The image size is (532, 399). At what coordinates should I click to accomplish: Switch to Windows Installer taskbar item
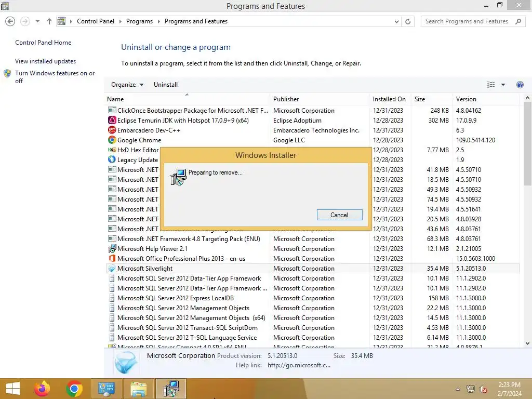[x=171, y=389]
